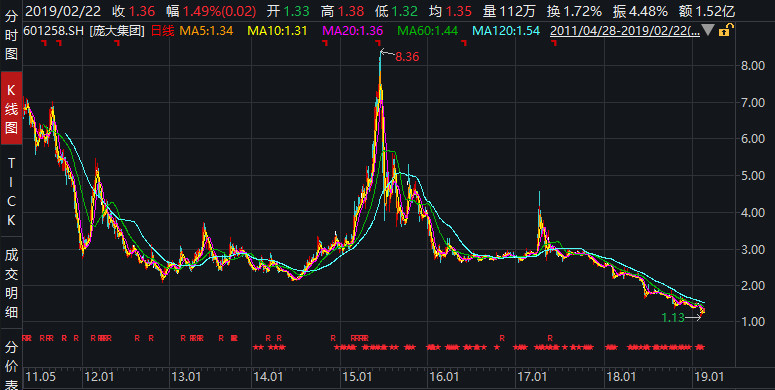Screen dimensions: 775x390
Task: Open the 2011/04/28-2019/02/22 date range link
Action: click(x=625, y=31)
